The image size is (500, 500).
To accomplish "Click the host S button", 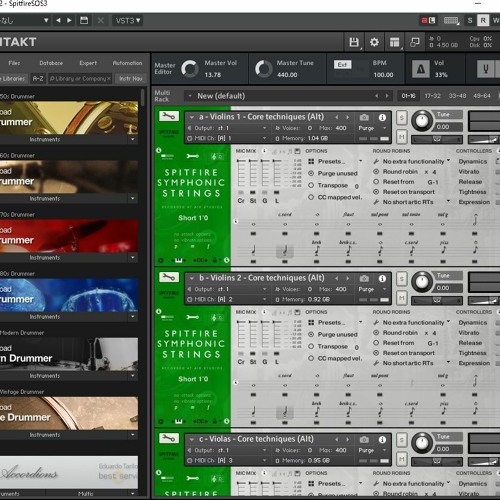I will pos(470,21).
